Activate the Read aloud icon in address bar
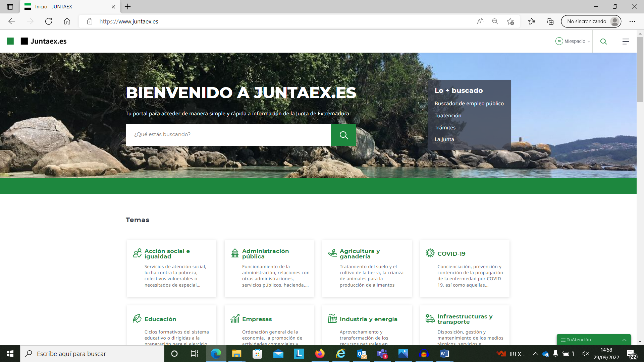The width and height of the screenshot is (644, 362). coord(480,21)
